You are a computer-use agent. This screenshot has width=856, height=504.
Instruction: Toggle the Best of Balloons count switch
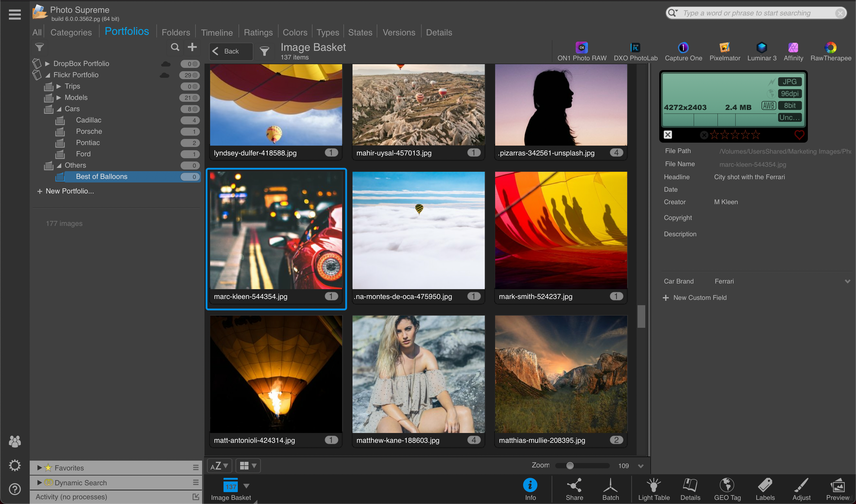(190, 177)
